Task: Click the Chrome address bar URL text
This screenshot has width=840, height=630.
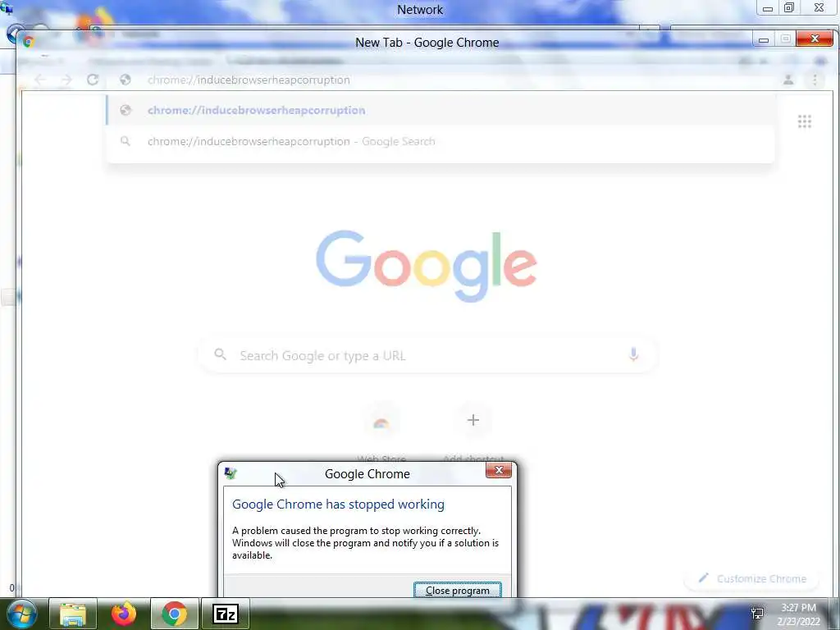Action: coord(249,80)
